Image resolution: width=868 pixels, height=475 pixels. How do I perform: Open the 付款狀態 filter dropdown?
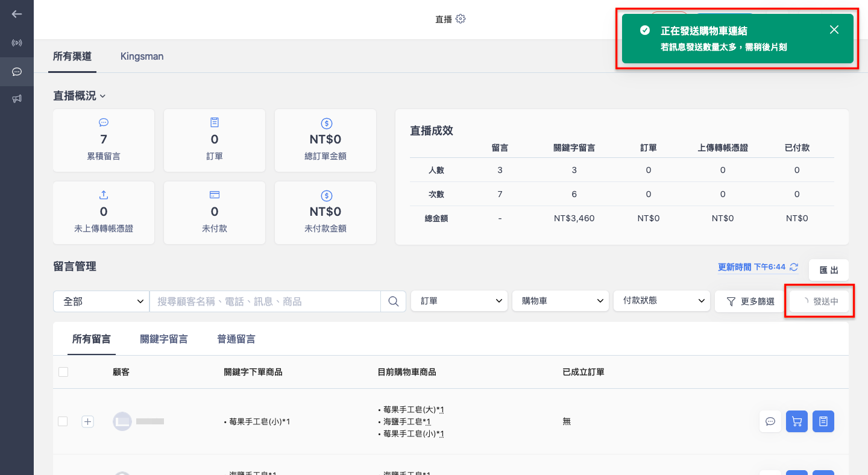[662, 301]
